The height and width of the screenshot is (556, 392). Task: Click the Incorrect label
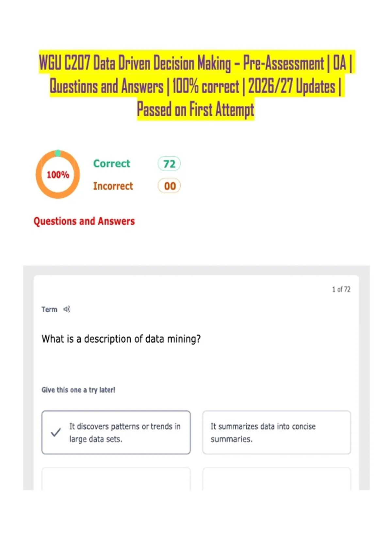113,186
